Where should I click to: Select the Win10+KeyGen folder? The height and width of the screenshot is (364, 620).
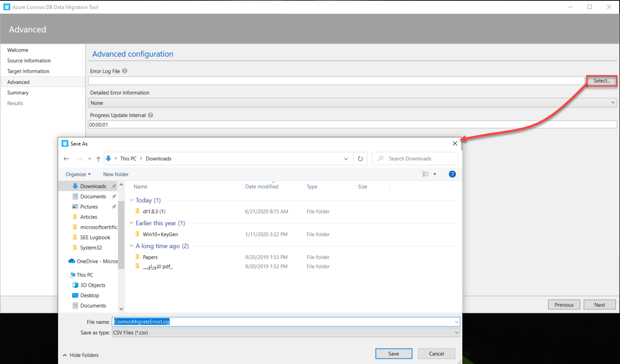tap(160, 234)
